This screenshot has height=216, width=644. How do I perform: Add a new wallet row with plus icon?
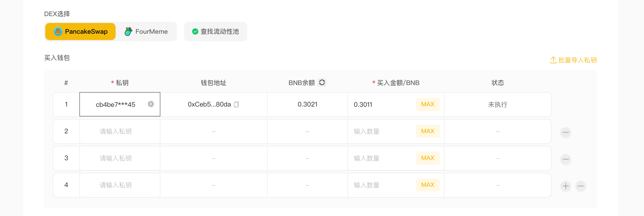[565, 186]
